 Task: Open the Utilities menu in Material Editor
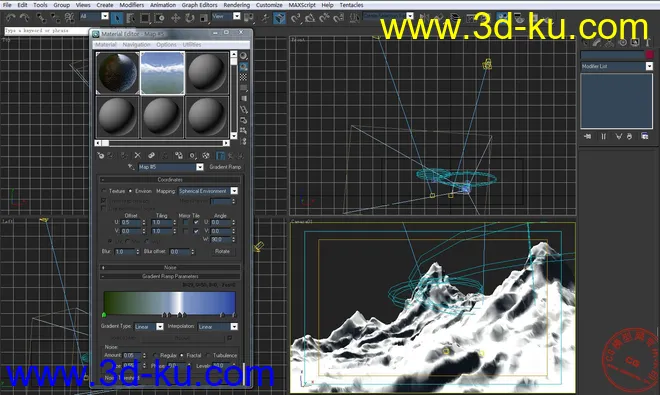click(x=192, y=45)
